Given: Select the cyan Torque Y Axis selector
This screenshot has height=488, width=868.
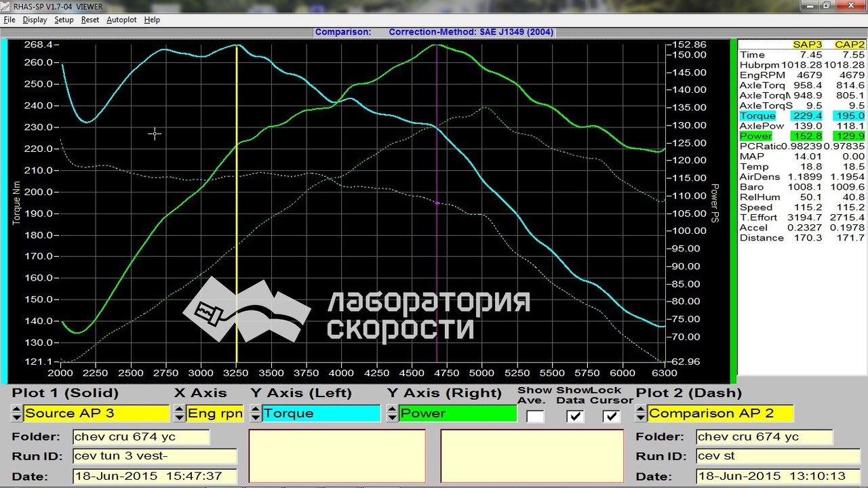Looking at the screenshot, I should (x=321, y=413).
